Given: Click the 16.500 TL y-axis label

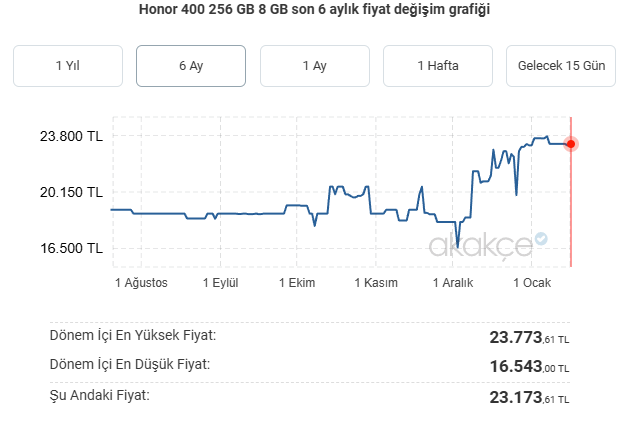Looking at the screenshot, I should click(70, 248).
